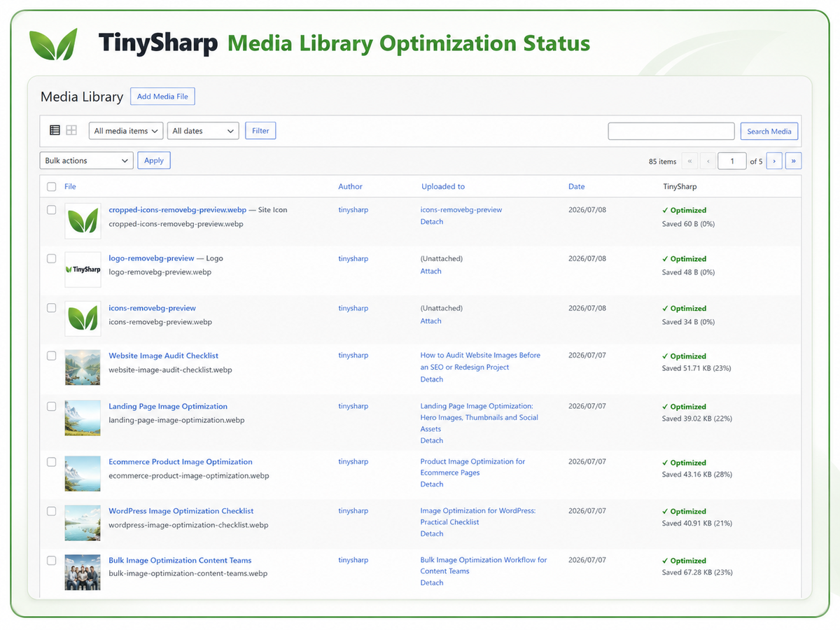Click the Add Media File button
The image size is (840, 630).
click(x=162, y=97)
